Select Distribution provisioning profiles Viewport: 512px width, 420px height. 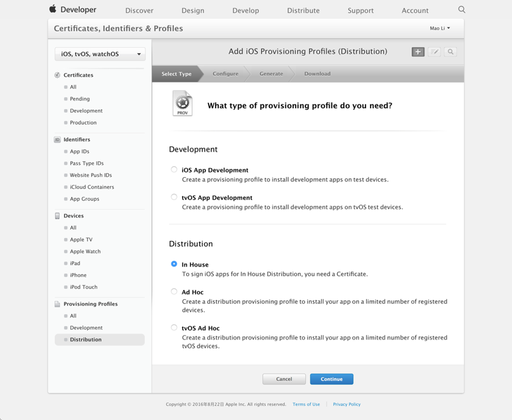pos(100,339)
